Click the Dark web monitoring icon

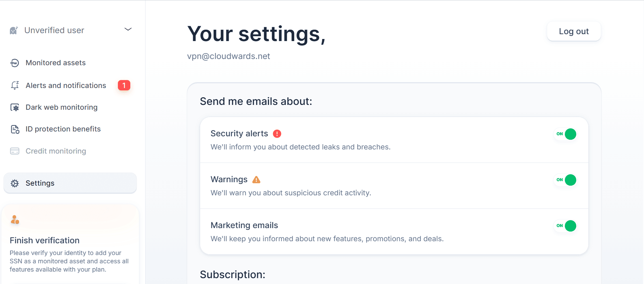pos(15,107)
